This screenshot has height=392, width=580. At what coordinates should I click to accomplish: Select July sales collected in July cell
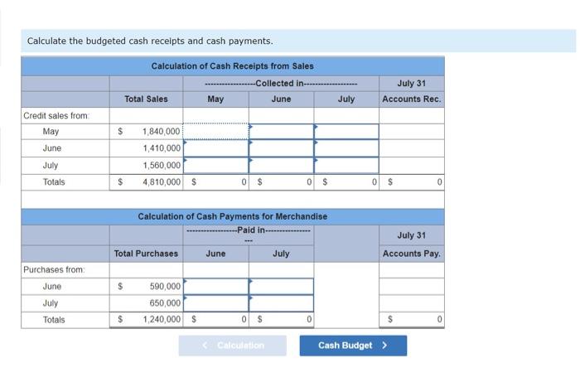tap(346, 165)
